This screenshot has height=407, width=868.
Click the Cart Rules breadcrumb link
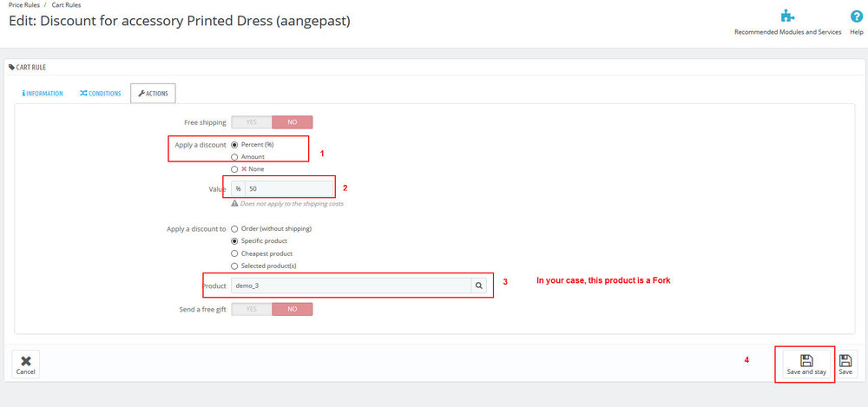pos(66,5)
